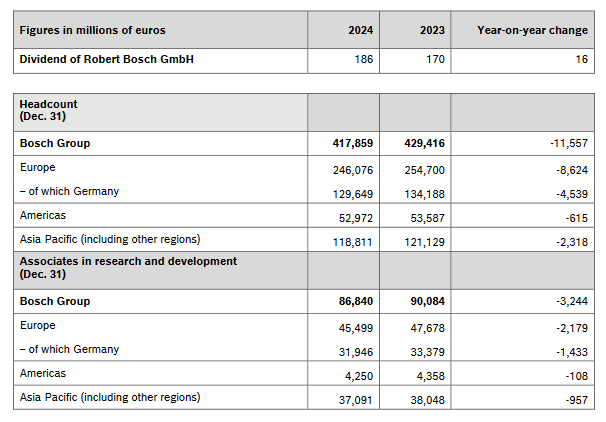606x422 pixels.
Task: Click Asia Pacific R&D change -957
Action: 577,400
